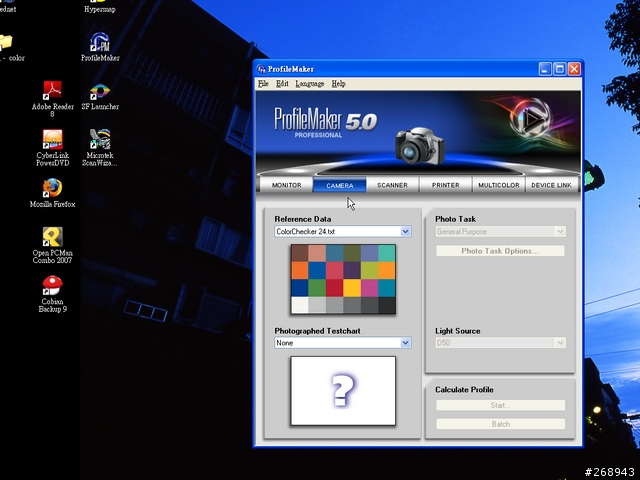Viewport: 640px width, 480px height.
Task: Switch to the Scanner tab
Action: [392, 185]
